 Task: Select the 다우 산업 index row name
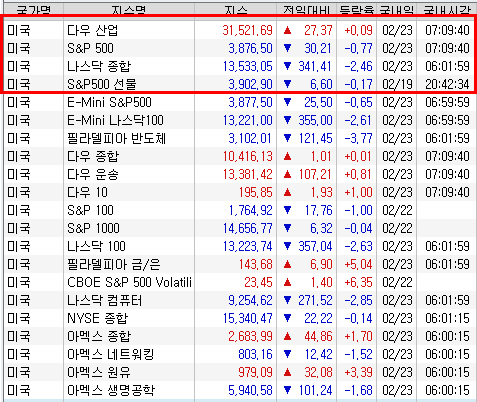(x=92, y=30)
